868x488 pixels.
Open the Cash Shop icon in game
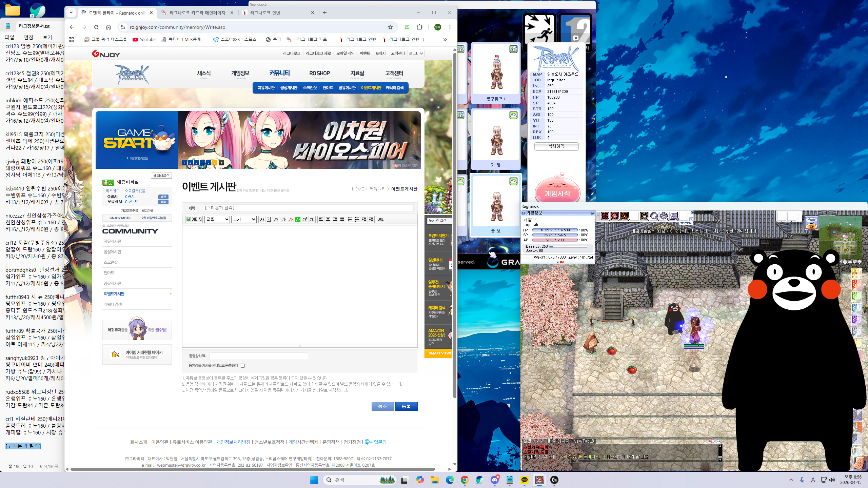pyautogui.click(x=811, y=223)
